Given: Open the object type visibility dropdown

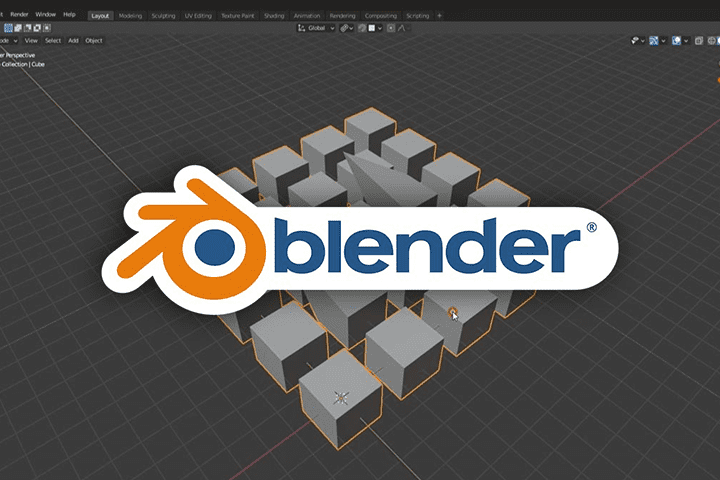Looking at the screenshot, I should point(637,41).
